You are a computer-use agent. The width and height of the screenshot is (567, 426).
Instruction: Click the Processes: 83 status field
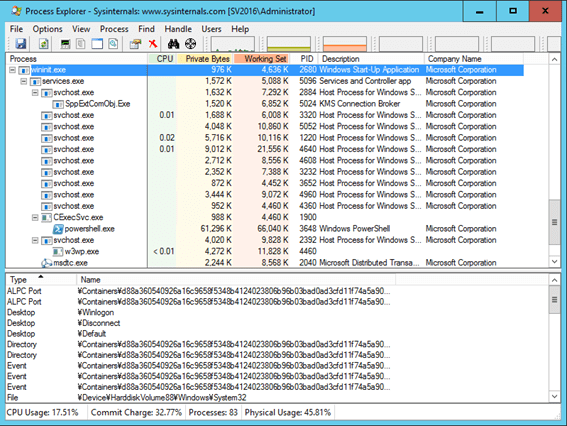pyautogui.click(x=213, y=413)
